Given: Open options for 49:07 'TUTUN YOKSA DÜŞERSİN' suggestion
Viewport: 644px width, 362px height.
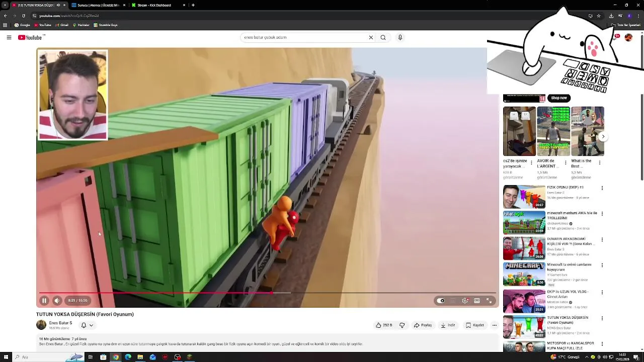Looking at the screenshot, I should click(x=602, y=318).
